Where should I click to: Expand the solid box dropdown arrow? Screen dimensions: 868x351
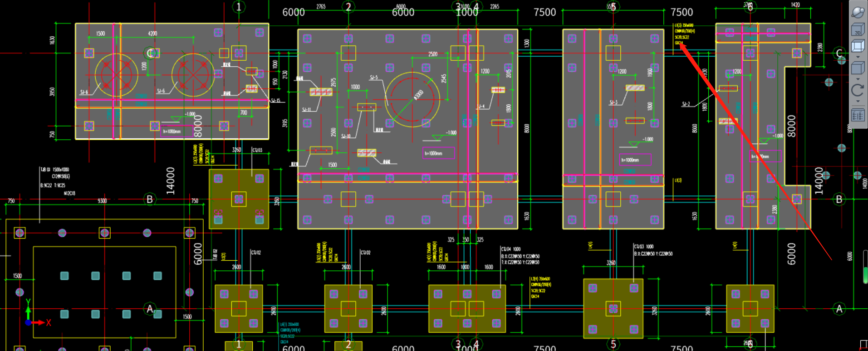(x=858, y=79)
